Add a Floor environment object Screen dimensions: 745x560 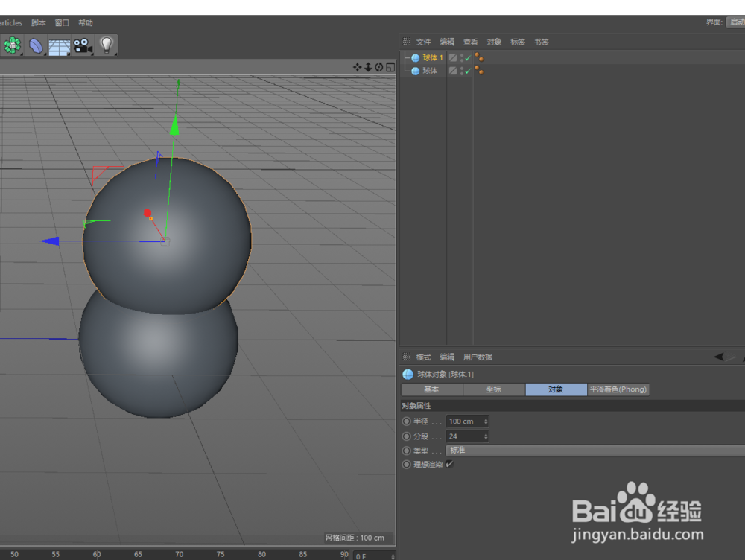tap(60, 47)
